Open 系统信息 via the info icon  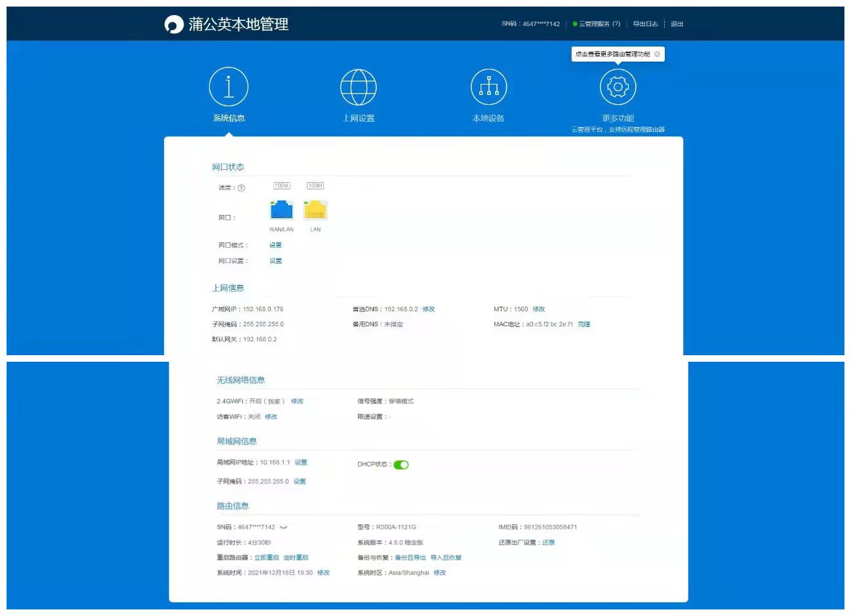pos(228,86)
